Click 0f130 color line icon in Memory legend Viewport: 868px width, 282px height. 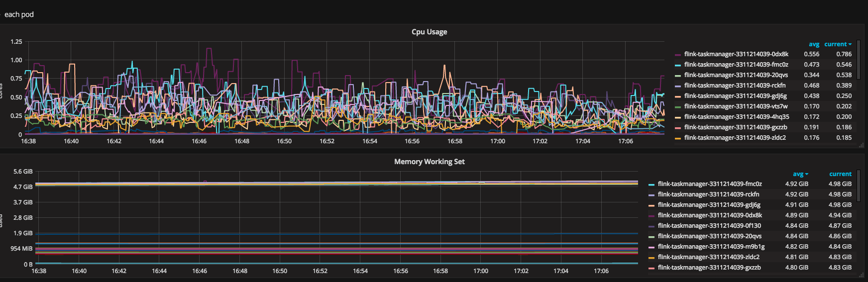(651, 226)
